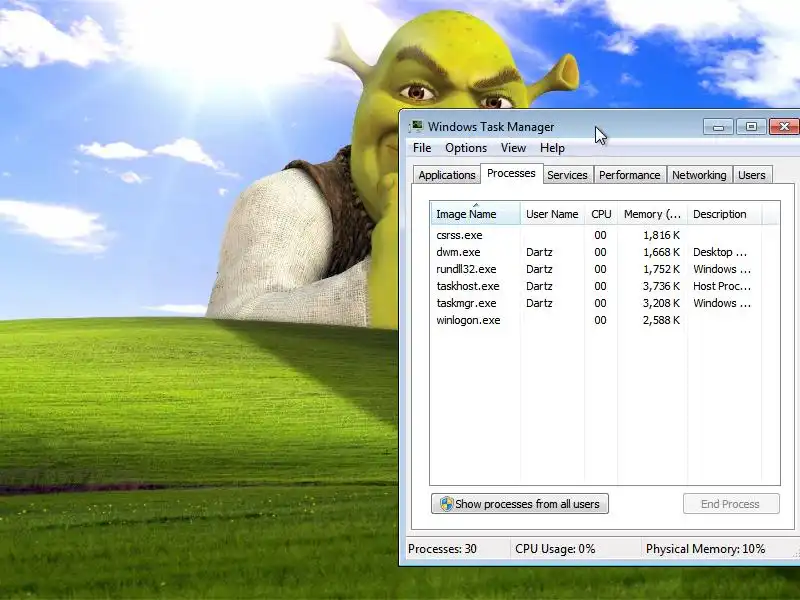Select the Processes tab
The width and height of the screenshot is (800, 600).
coord(511,173)
